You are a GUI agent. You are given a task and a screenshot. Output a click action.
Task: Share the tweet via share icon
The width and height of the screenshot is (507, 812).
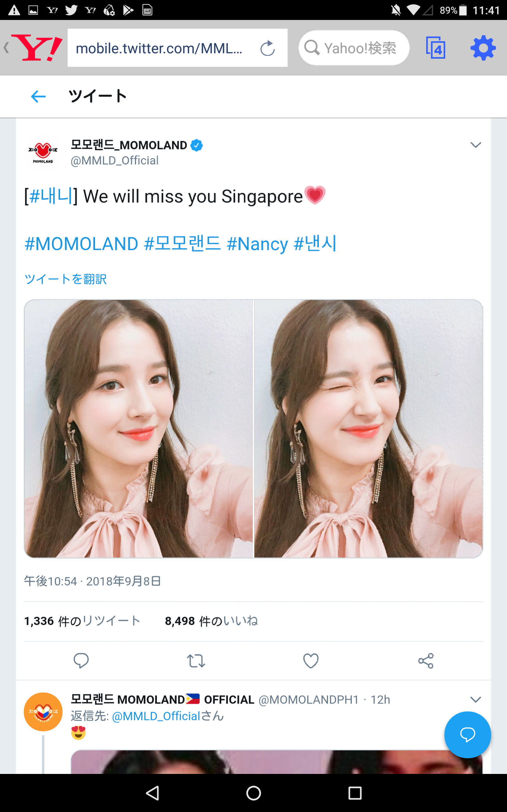[426, 661]
